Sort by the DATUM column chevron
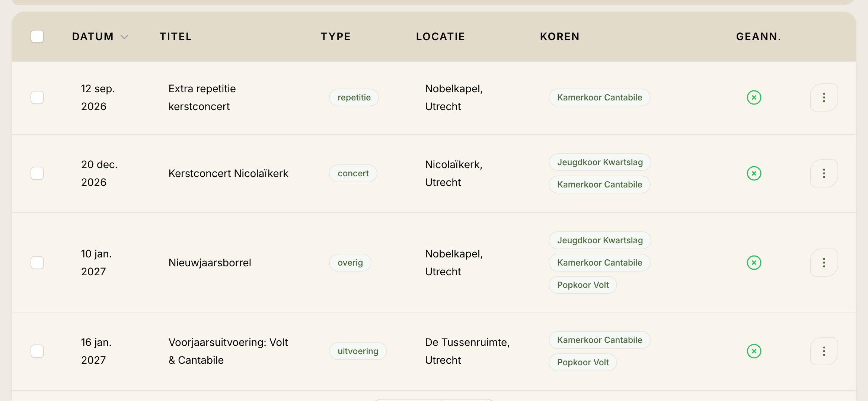Image resolution: width=868 pixels, height=401 pixels. pos(124,37)
